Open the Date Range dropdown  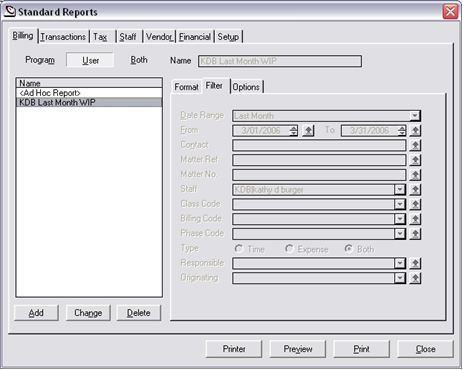pos(414,116)
